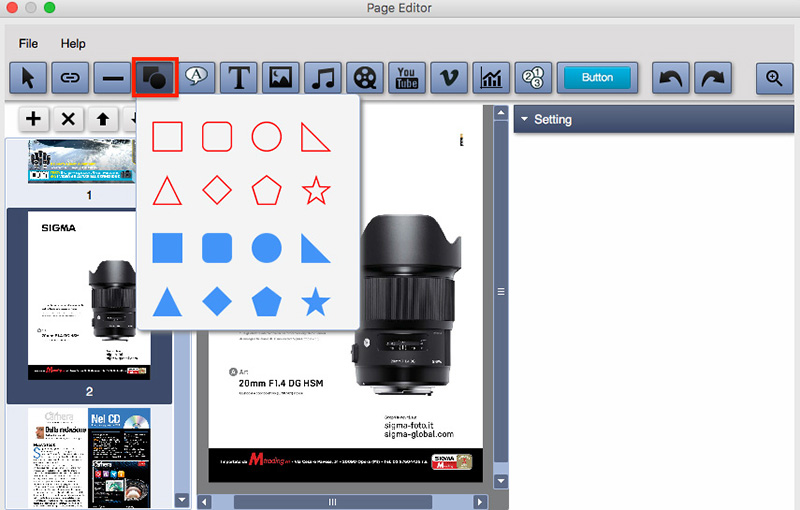Add a Vimeo video
Screen dimensions: 800x510
point(449,78)
